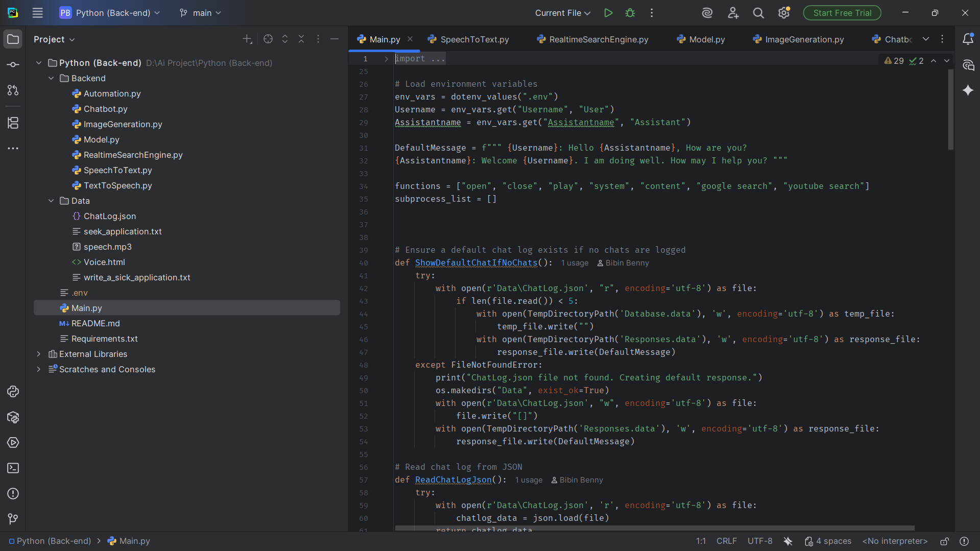Open the Problems tool window
The width and height of the screenshot is (980, 551).
[x=13, y=494]
